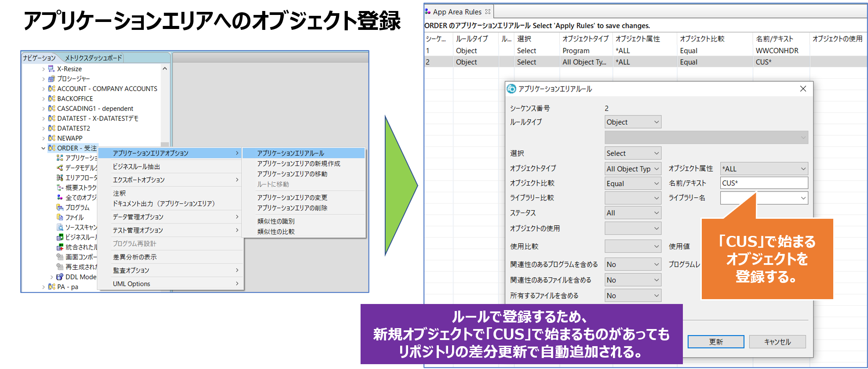
Task: Click the DATATEST2 application icon
Action: [x=51, y=128]
